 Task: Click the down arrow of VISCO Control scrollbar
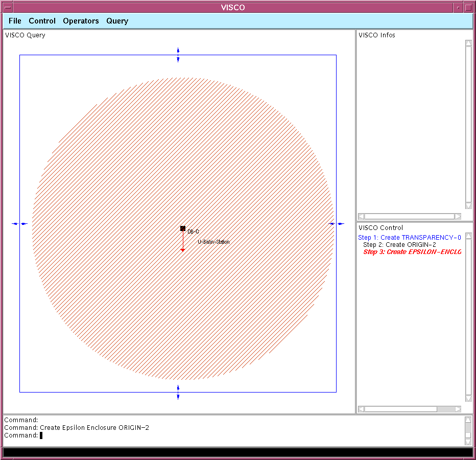tap(468, 399)
